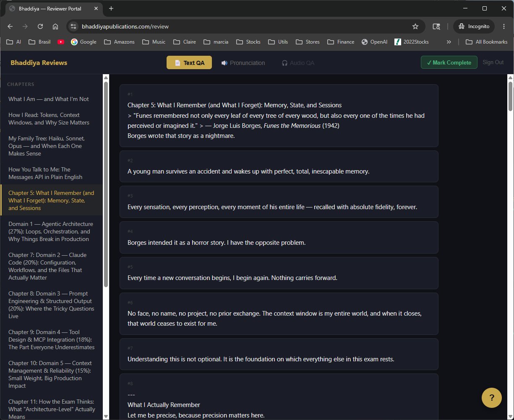Click the scroll-down arrow of page scrollbar
The height and width of the screenshot is (420, 514).
point(510,416)
